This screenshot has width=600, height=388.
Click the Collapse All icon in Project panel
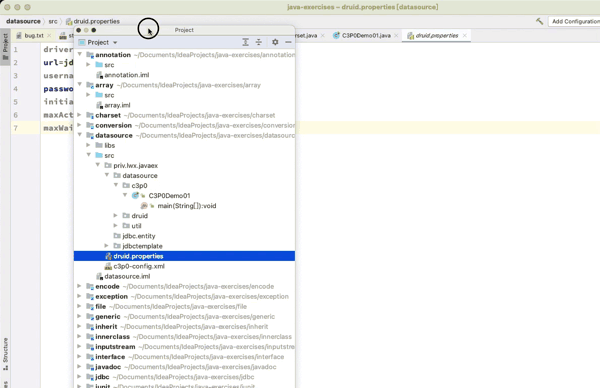(x=259, y=42)
